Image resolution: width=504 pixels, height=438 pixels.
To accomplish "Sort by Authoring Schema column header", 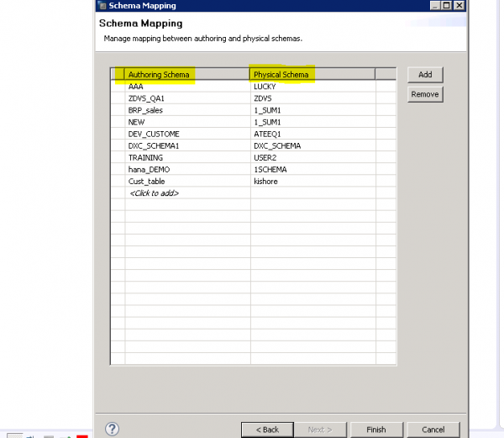I will [187, 74].
